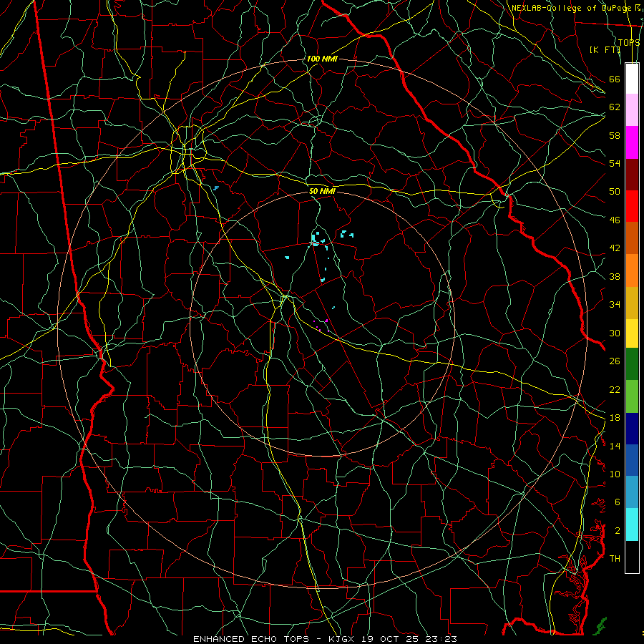Click the gold 34 kft legend swatch

[632, 303]
